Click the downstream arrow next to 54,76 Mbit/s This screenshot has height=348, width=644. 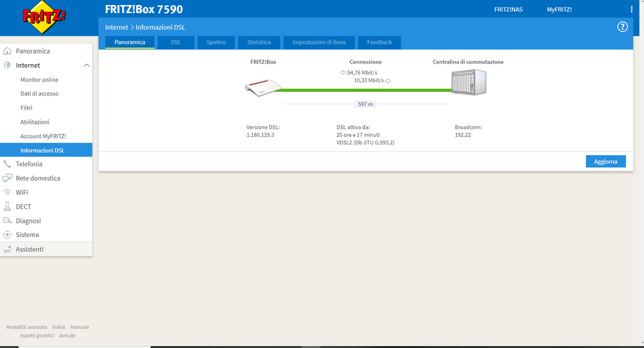(x=343, y=73)
